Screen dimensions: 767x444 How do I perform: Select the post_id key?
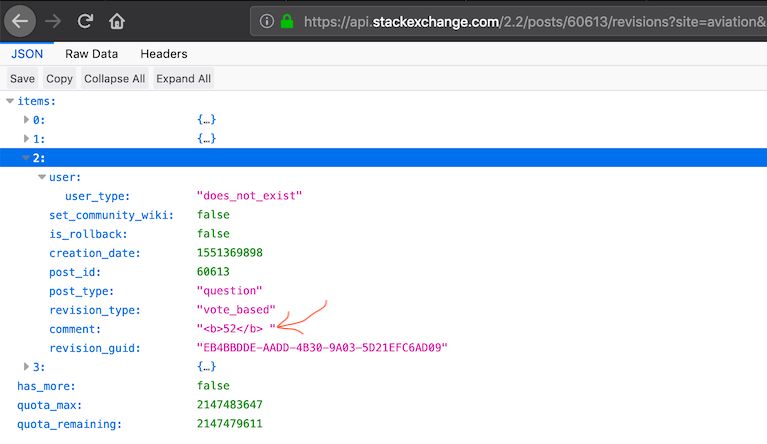click(75, 272)
